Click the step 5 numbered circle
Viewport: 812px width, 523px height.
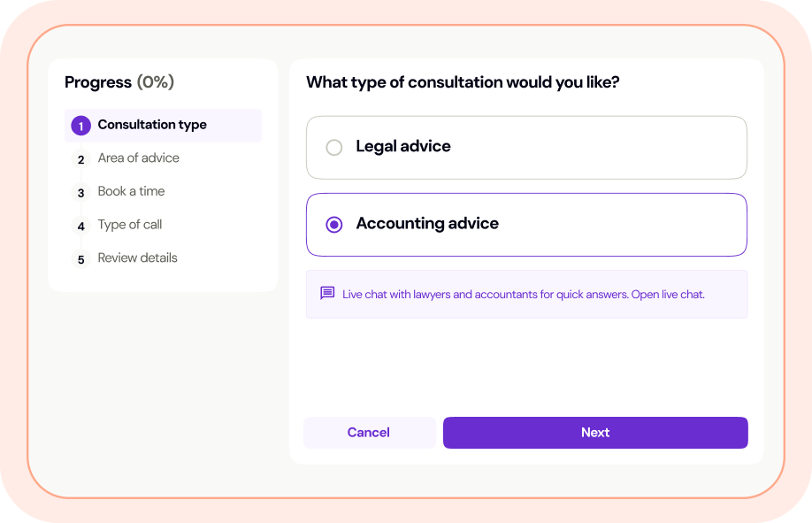point(80,258)
